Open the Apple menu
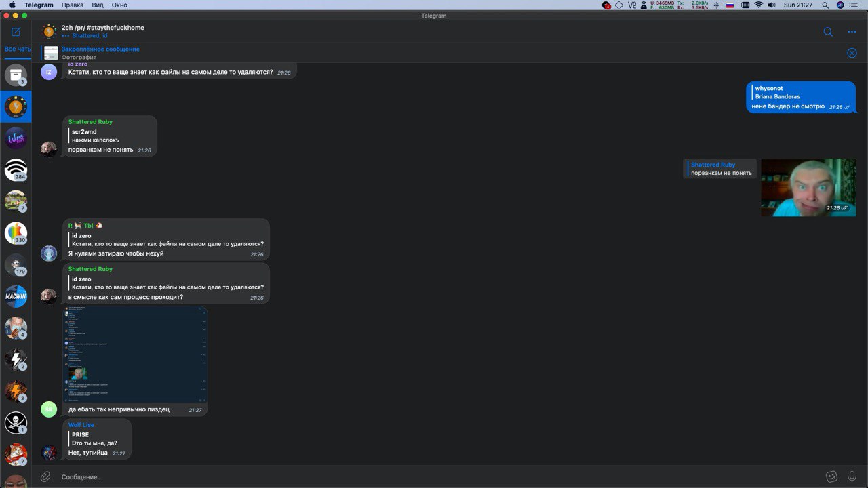868x488 pixels. coord(12,5)
